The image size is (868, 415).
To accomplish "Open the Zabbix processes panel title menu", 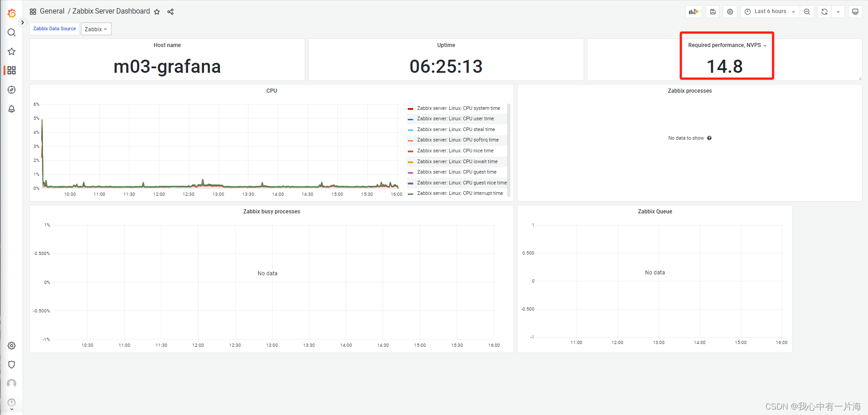I will coord(690,91).
